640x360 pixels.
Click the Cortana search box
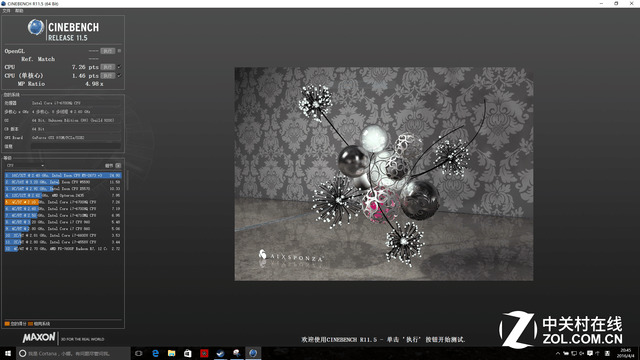73,353
